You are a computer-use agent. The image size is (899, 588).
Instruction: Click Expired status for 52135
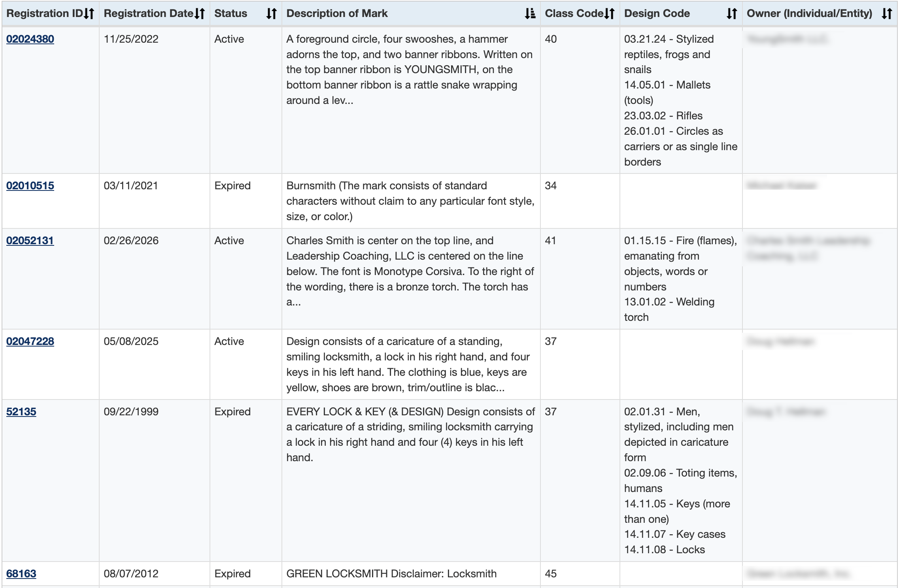pos(232,412)
